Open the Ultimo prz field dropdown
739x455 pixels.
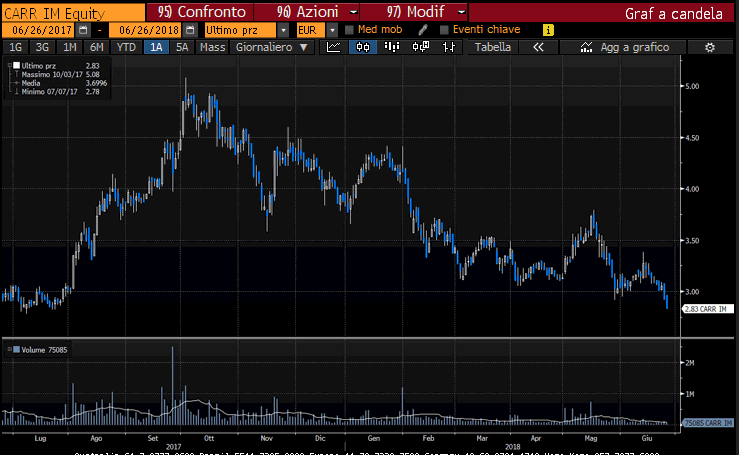click(240, 30)
